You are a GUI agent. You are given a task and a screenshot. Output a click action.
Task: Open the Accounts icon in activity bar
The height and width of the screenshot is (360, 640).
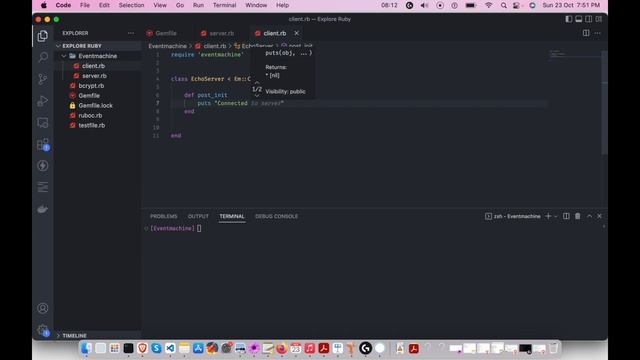[x=42, y=308]
